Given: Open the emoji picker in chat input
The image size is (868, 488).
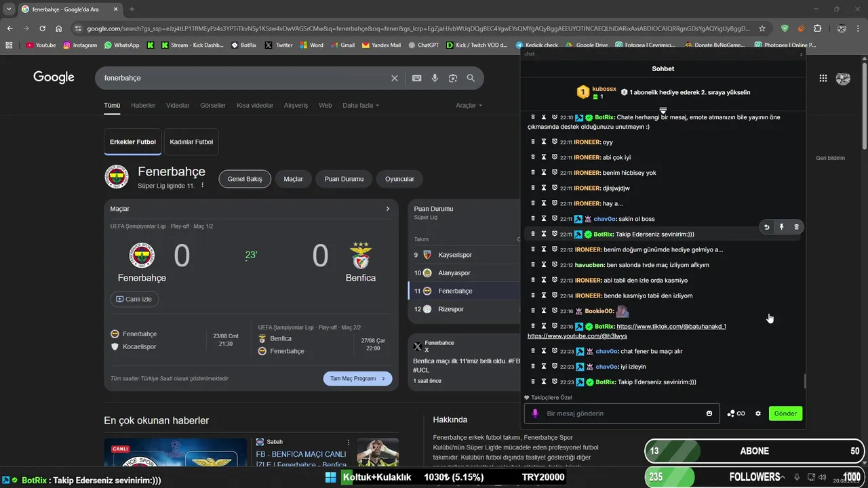Looking at the screenshot, I should point(709,413).
